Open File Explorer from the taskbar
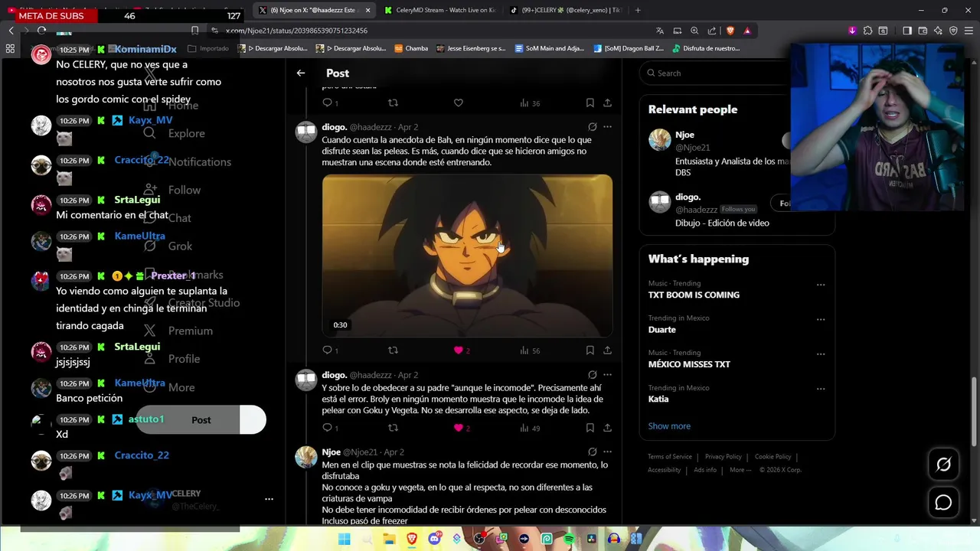Screen dimensions: 980x551 tap(390, 539)
